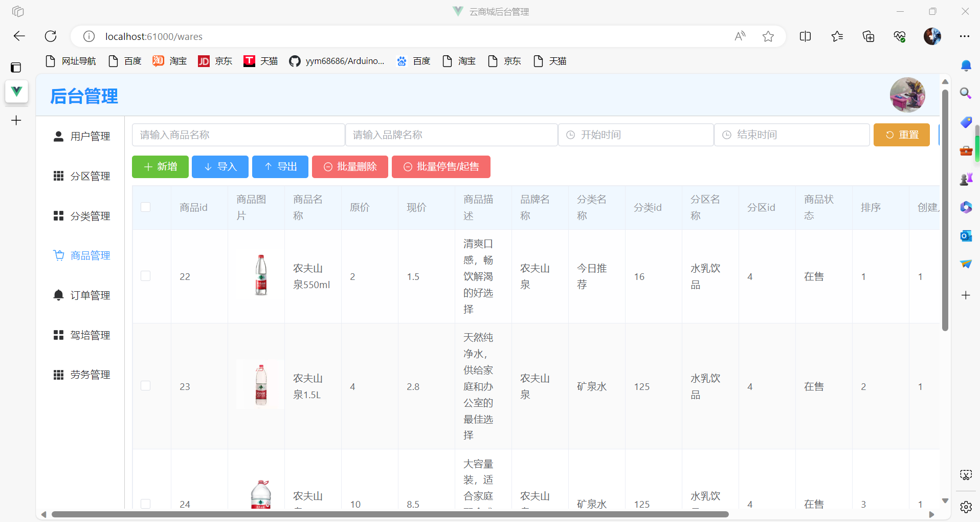Open 分区管理 menu item
The image size is (980, 522).
point(82,176)
